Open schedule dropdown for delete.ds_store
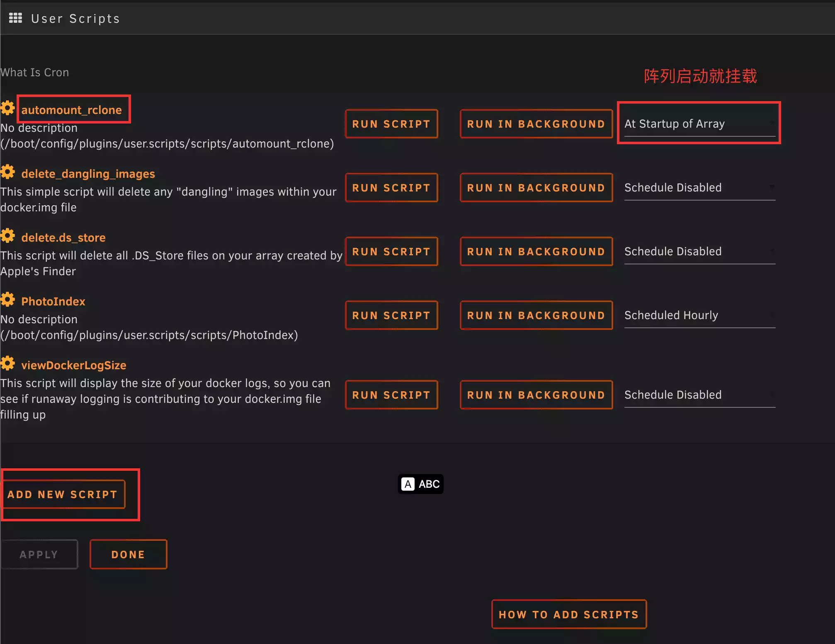 (699, 252)
